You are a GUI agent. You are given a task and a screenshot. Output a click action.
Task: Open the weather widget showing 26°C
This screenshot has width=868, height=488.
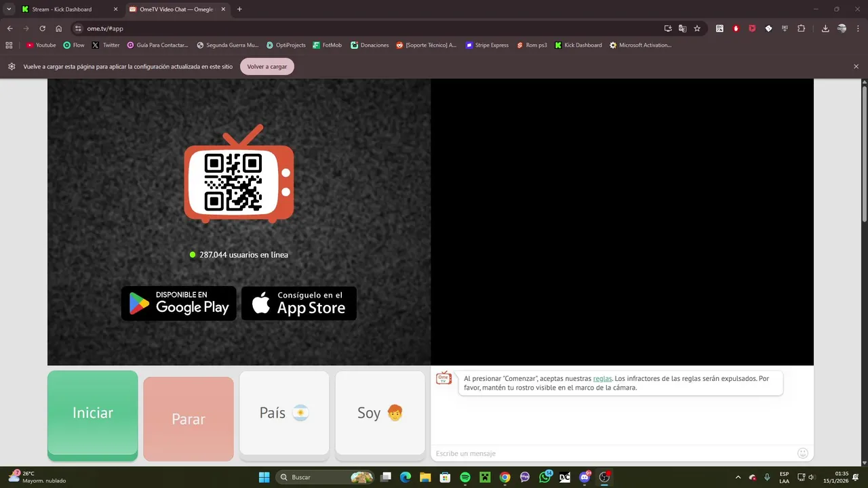tap(38, 477)
